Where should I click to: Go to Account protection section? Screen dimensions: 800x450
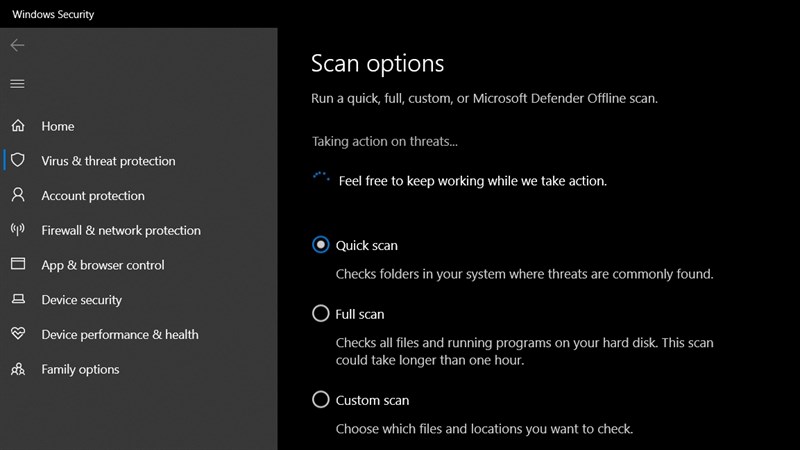(x=93, y=196)
